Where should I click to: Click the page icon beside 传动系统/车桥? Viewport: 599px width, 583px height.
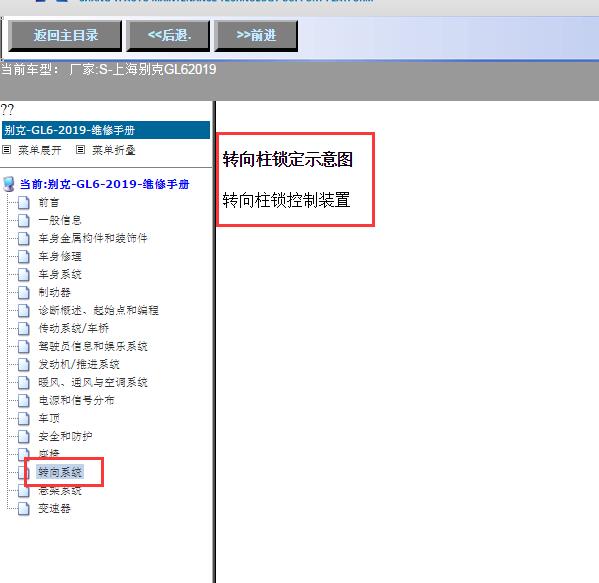(x=24, y=328)
